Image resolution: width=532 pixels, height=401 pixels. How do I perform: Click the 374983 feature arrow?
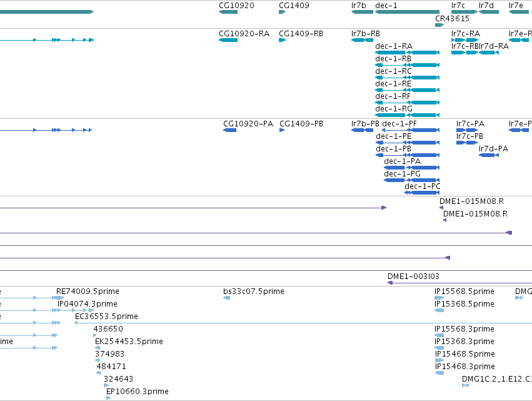pyautogui.click(x=98, y=360)
